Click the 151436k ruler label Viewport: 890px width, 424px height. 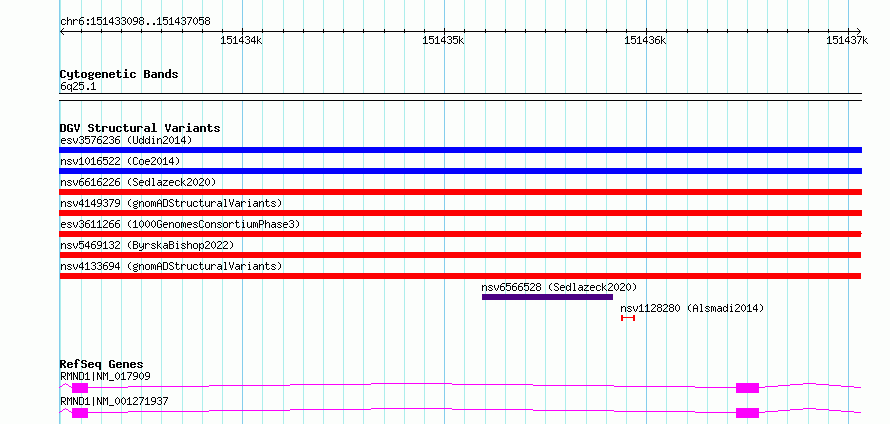click(645, 40)
